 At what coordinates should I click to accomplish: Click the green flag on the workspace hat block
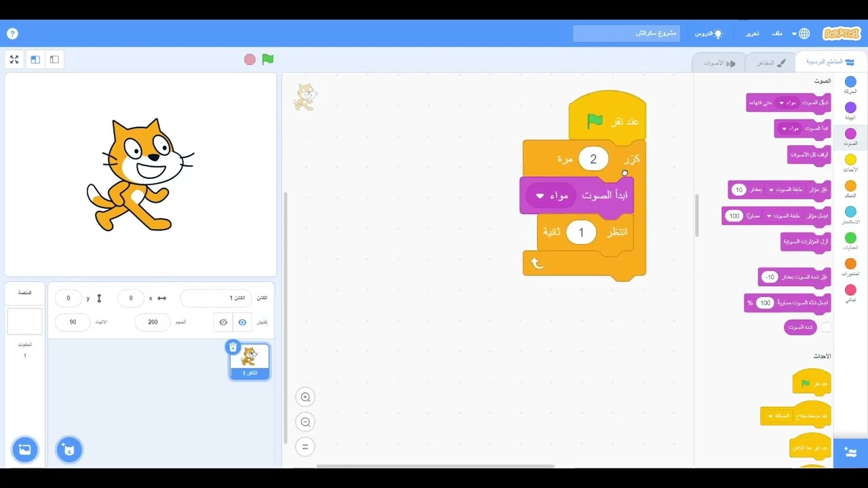595,121
